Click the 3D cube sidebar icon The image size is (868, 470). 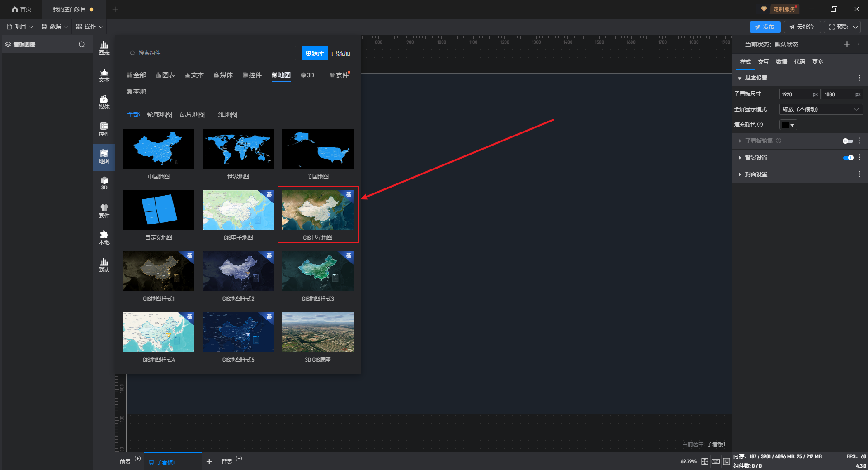pyautogui.click(x=104, y=183)
